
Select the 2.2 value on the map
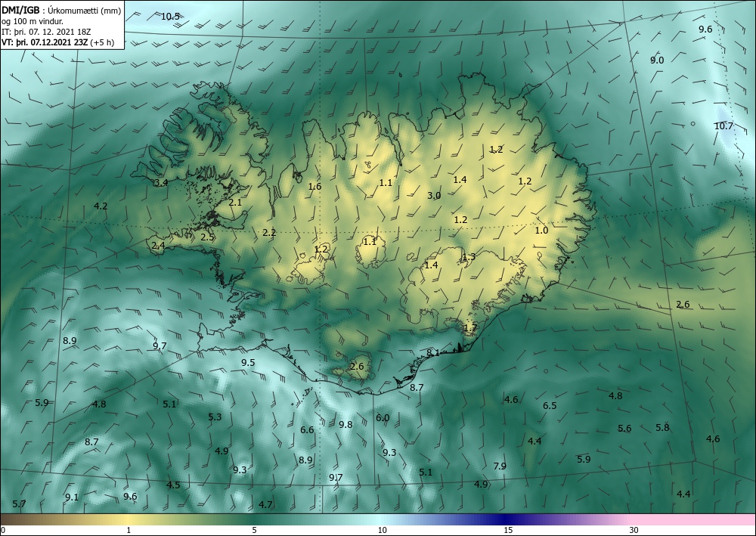point(269,233)
